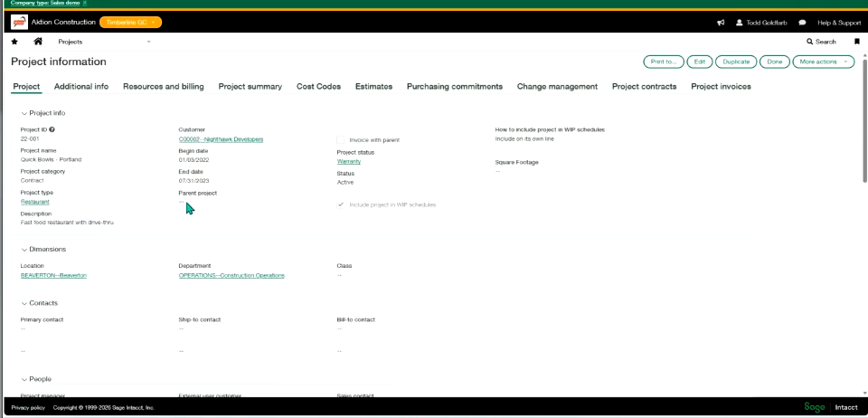Toggle Include project in WIP schedules checkbox
The width and height of the screenshot is (868, 418).
click(341, 204)
